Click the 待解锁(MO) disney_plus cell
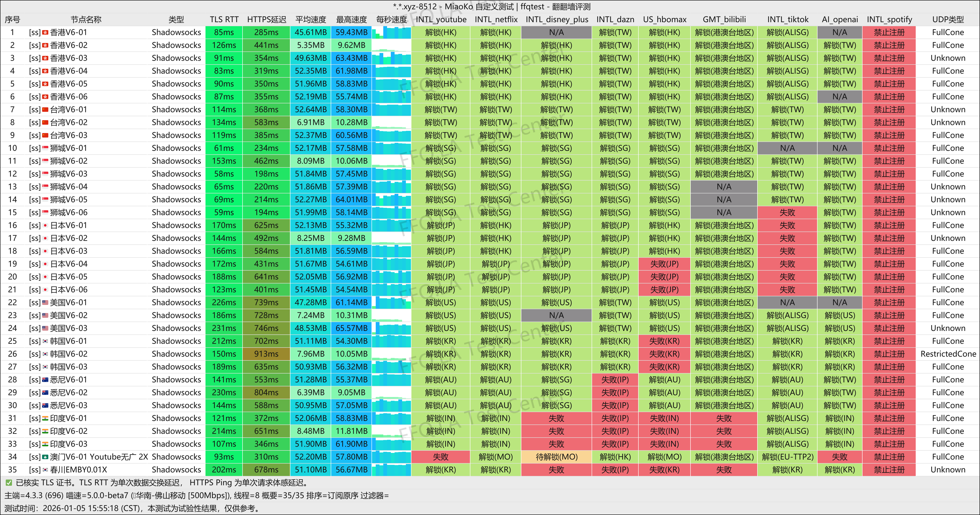 coord(556,457)
